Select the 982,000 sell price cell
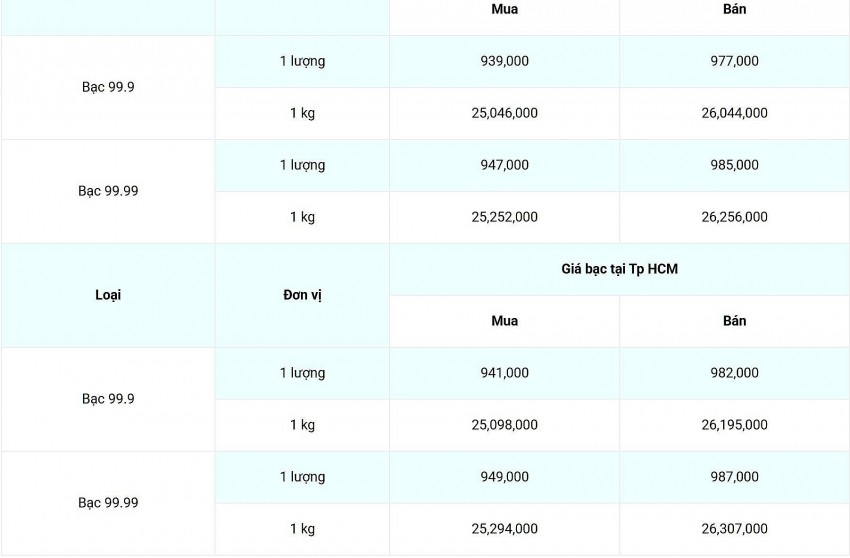Image resolution: width=850 pixels, height=558 pixels. 734,373
